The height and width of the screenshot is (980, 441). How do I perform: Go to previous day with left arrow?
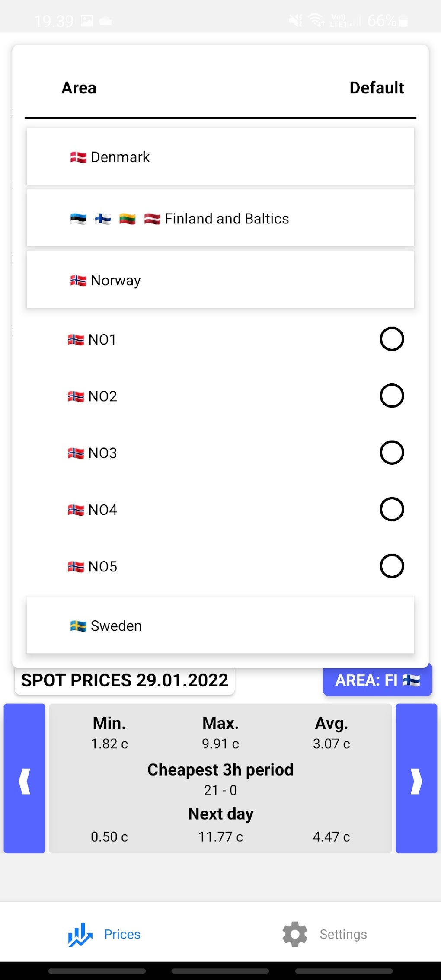pyautogui.click(x=25, y=778)
